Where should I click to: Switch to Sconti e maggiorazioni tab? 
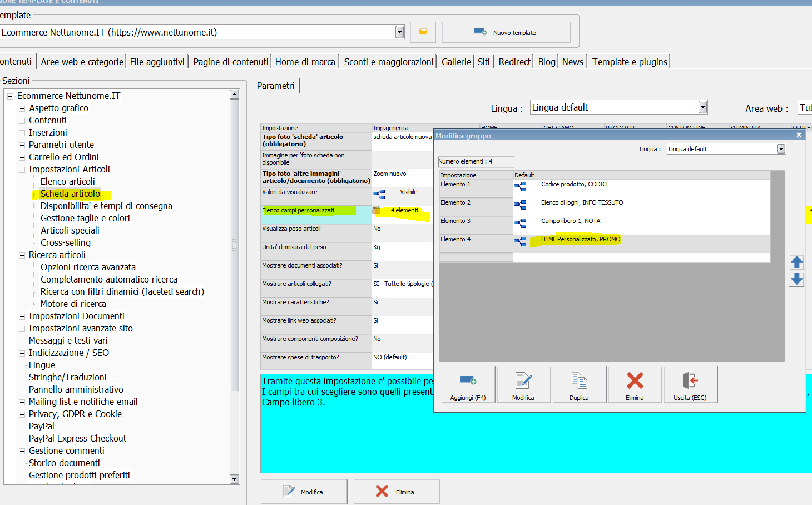point(388,62)
